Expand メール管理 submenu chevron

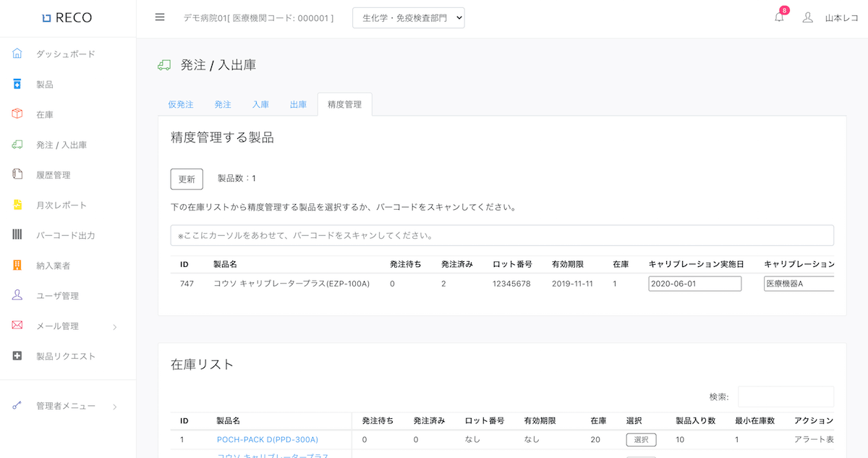114,327
